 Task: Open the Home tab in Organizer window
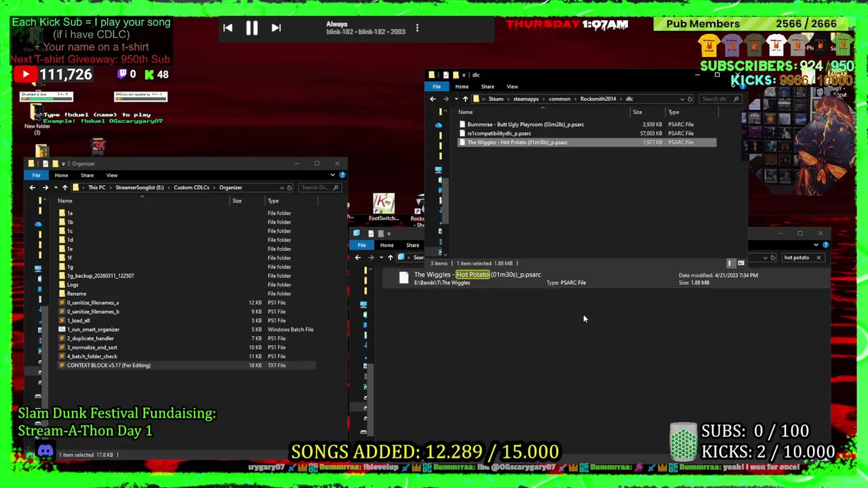(x=61, y=176)
